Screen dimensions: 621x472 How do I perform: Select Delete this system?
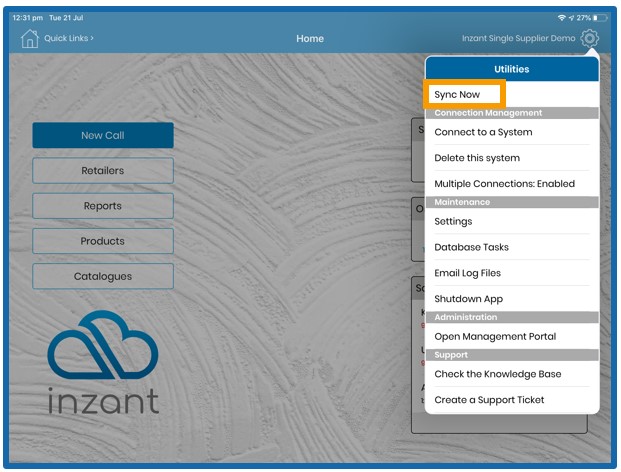coord(512,158)
